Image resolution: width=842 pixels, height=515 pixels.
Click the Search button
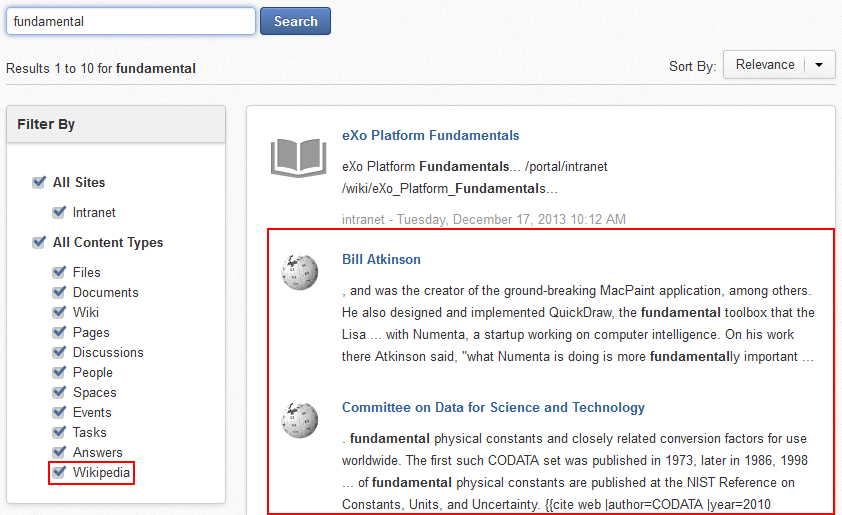click(295, 21)
